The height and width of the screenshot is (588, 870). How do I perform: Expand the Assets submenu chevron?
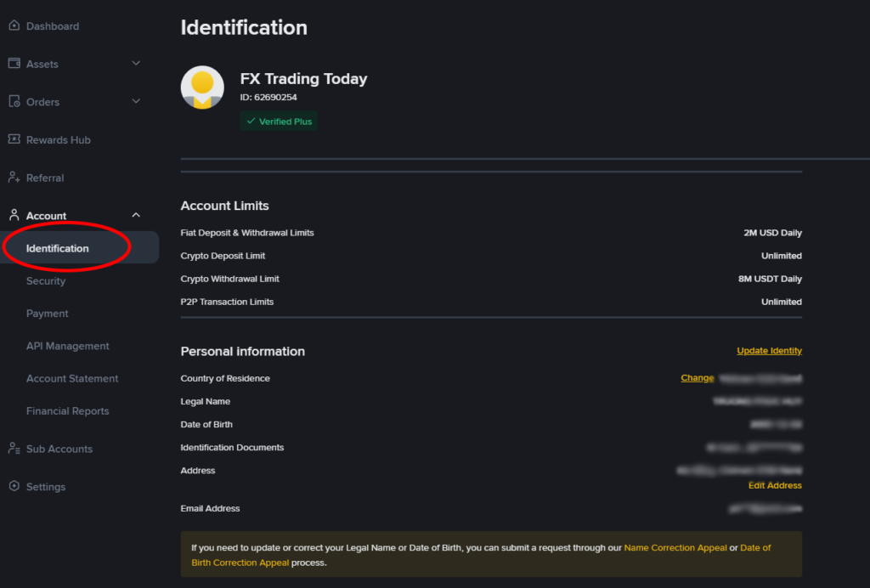click(136, 64)
